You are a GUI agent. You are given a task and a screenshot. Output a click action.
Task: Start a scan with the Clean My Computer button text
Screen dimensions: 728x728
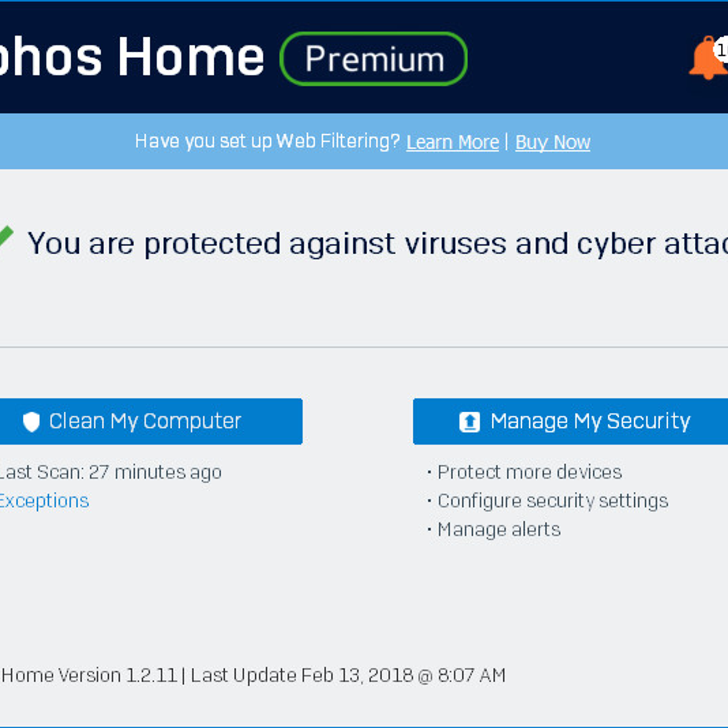[x=145, y=421]
